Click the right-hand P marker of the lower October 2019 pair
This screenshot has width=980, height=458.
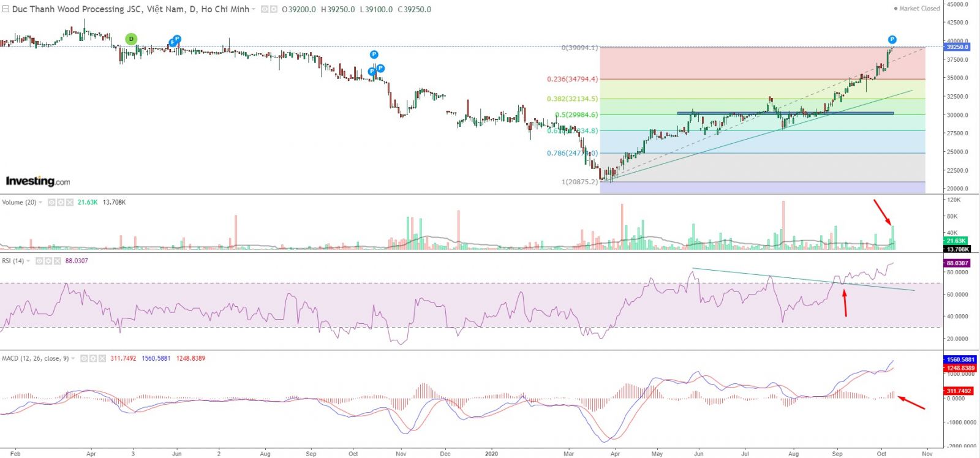pyautogui.click(x=380, y=68)
